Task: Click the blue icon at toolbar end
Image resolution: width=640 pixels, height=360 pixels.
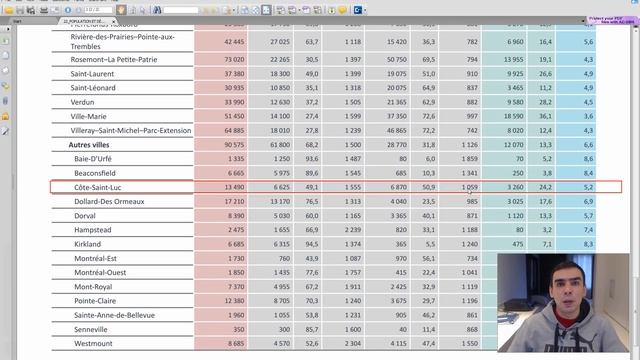Action: (358, 10)
